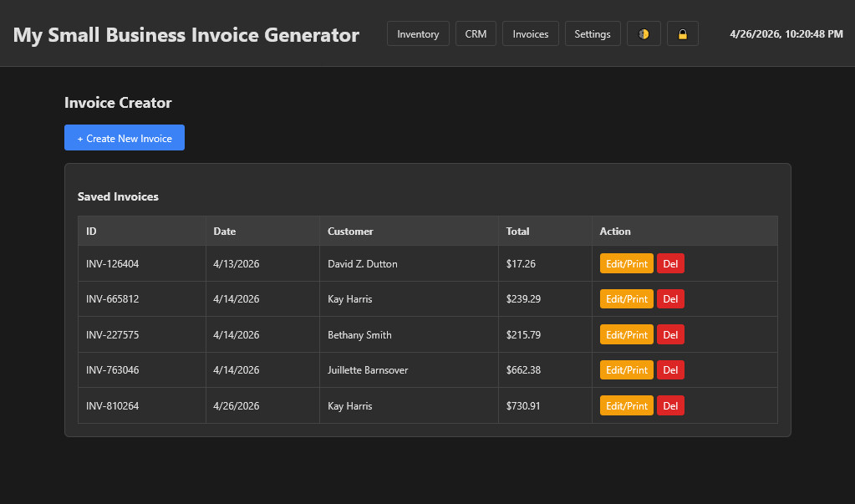Screen dimensions: 855x504
Task: Click customer name David Z. Dutton
Action: click(x=362, y=263)
